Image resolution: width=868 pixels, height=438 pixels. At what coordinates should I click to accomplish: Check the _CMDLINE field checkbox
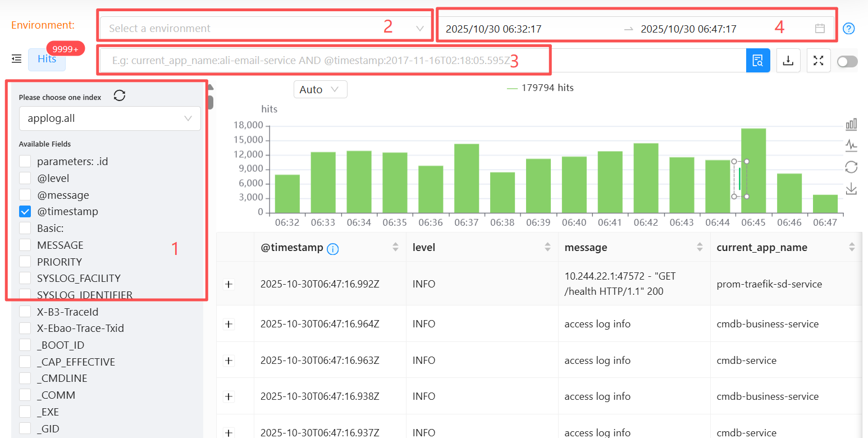pyautogui.click(x=25, y=378)
